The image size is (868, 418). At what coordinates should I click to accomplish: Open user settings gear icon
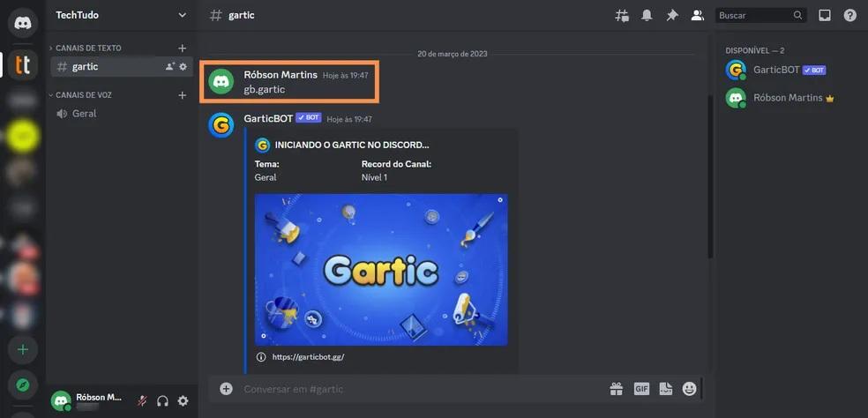pos(183,401)
